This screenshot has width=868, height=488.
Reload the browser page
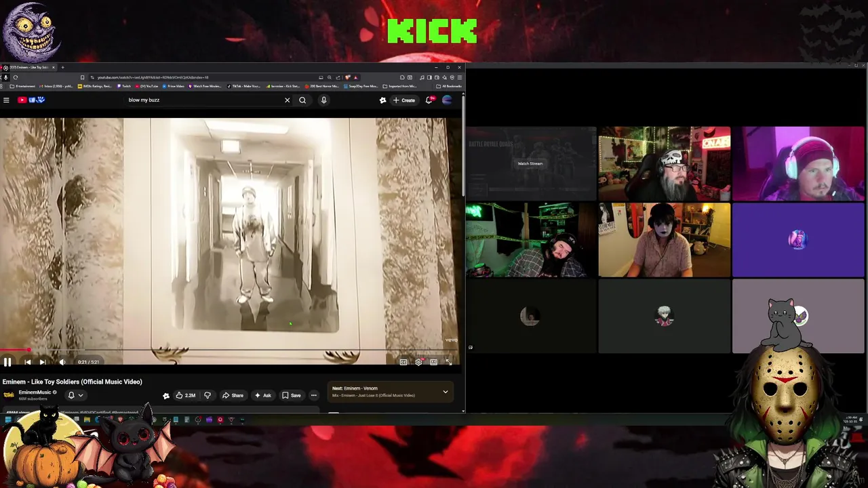pos(15,77)
